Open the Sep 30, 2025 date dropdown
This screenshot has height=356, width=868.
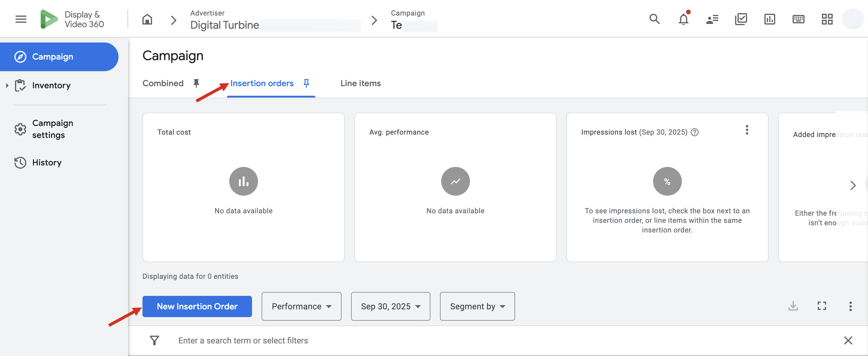click(390, 306)
